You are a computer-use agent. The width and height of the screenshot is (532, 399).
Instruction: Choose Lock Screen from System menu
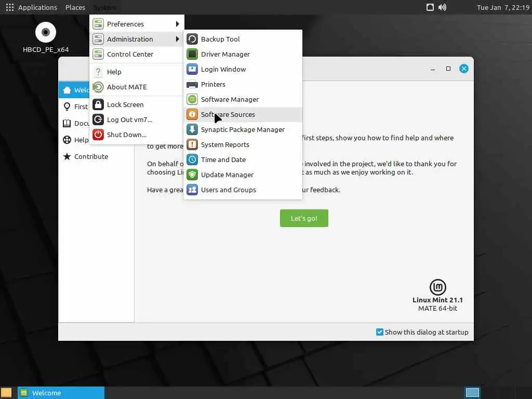point(137,104)
